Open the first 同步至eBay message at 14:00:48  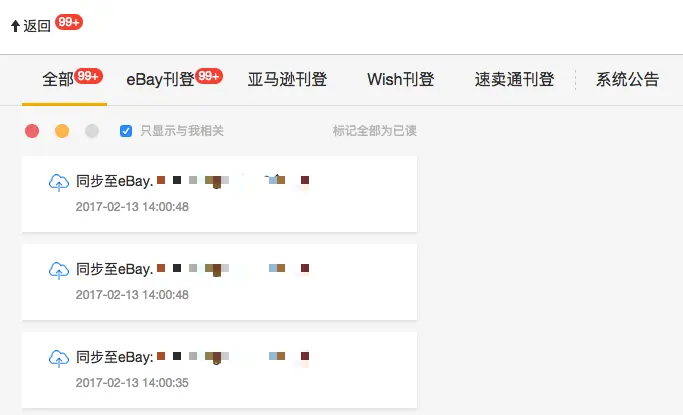pyautogui.click(x=220, y=194)
